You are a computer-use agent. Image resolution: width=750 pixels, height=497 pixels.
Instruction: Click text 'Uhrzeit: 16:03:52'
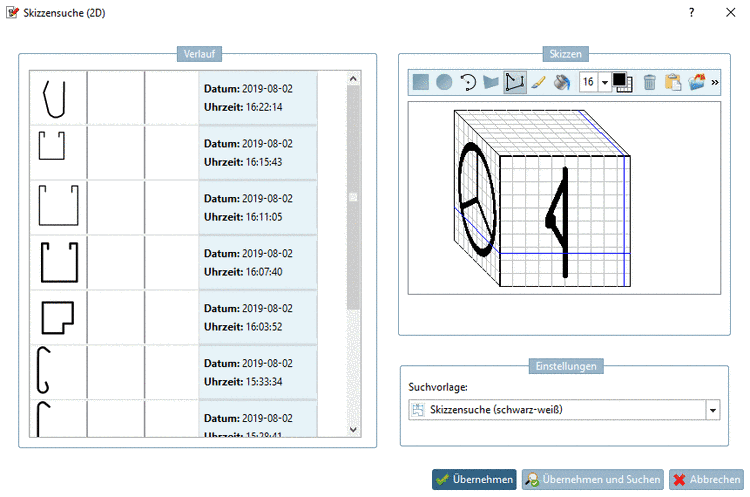point(243,327)
